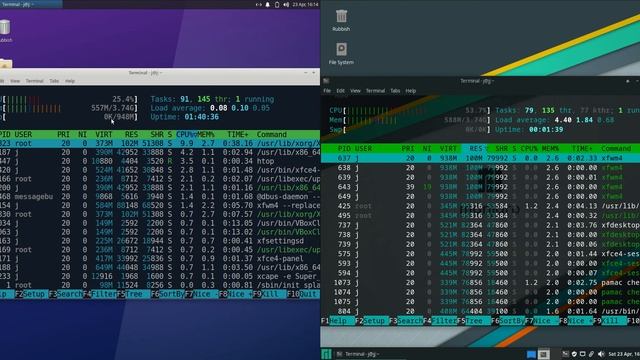Click the Manjaro start menu icon
The image size is (640, 360).
point(326,354)
